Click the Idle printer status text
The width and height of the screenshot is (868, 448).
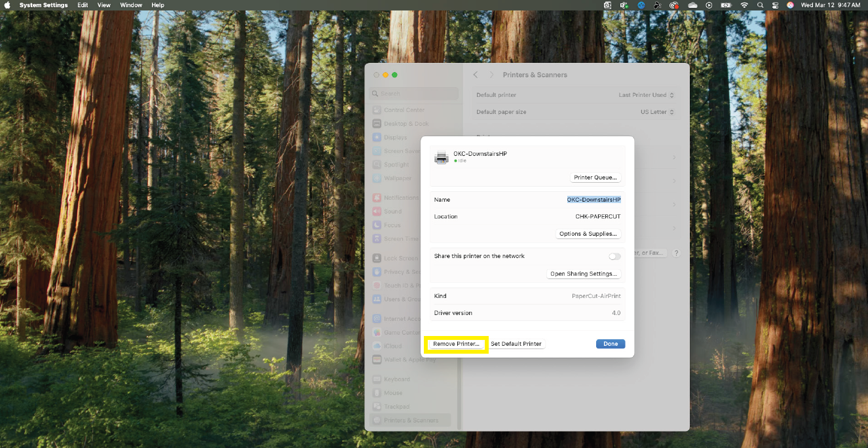[462, 160]
